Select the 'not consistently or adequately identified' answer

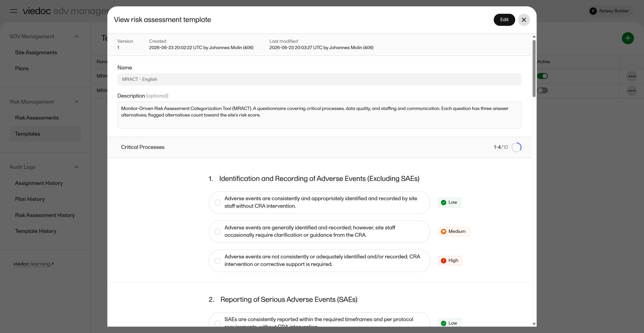pos(319,261)
